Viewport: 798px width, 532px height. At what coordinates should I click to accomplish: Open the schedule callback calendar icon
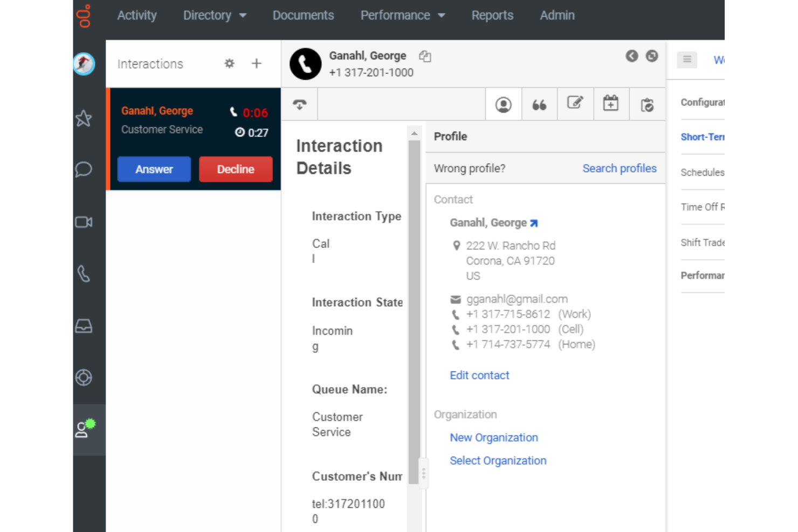(611, 103)
